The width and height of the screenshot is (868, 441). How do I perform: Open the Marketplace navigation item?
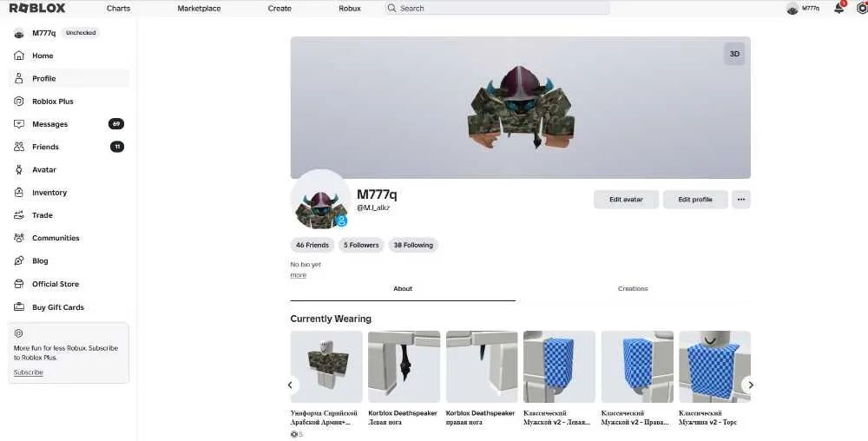coord(199,9)
